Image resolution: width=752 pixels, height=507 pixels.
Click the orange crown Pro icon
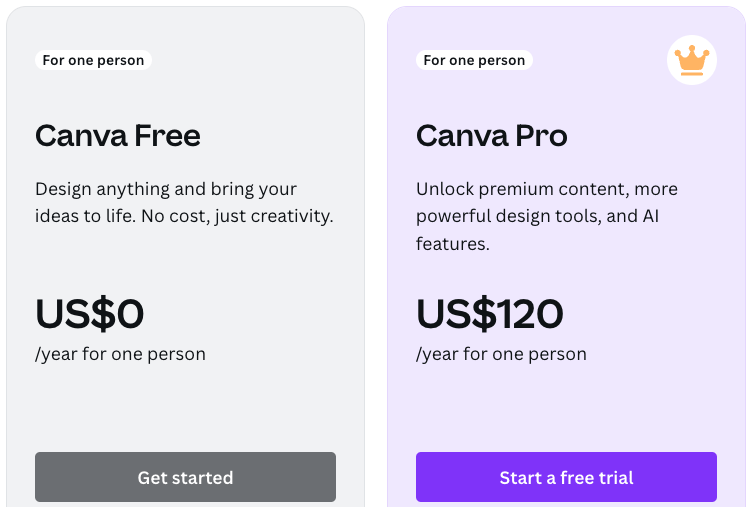point(692,60)
